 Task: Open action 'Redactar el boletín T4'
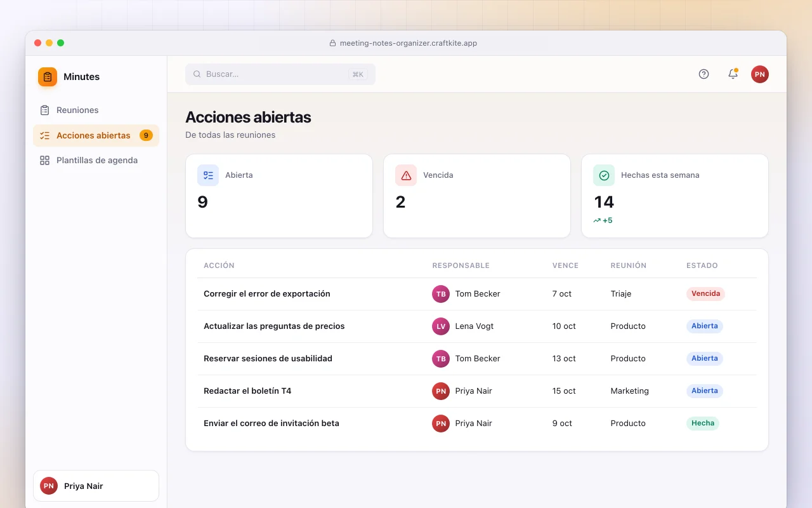(247, 391)
